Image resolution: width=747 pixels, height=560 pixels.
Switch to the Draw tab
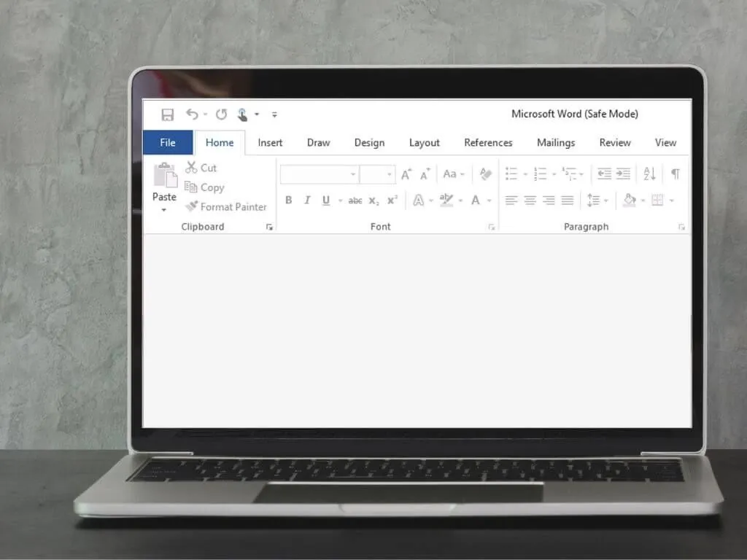tap(318, 142)
